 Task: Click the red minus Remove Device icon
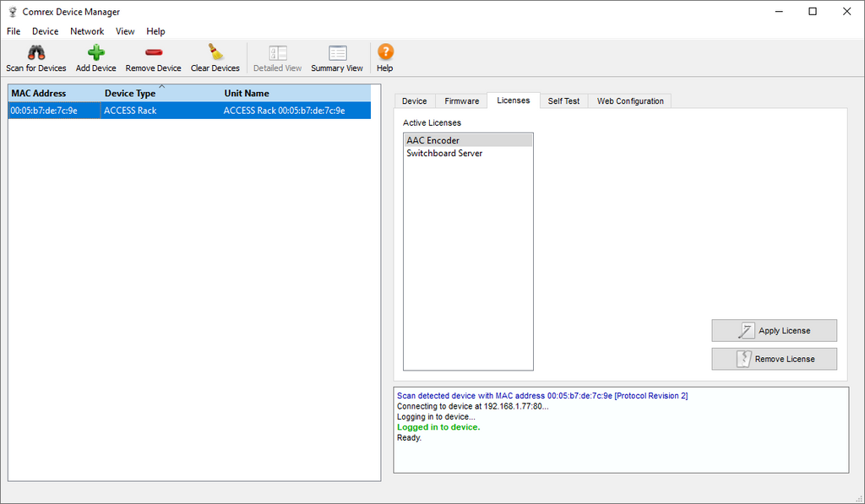[x=154, y=52]
